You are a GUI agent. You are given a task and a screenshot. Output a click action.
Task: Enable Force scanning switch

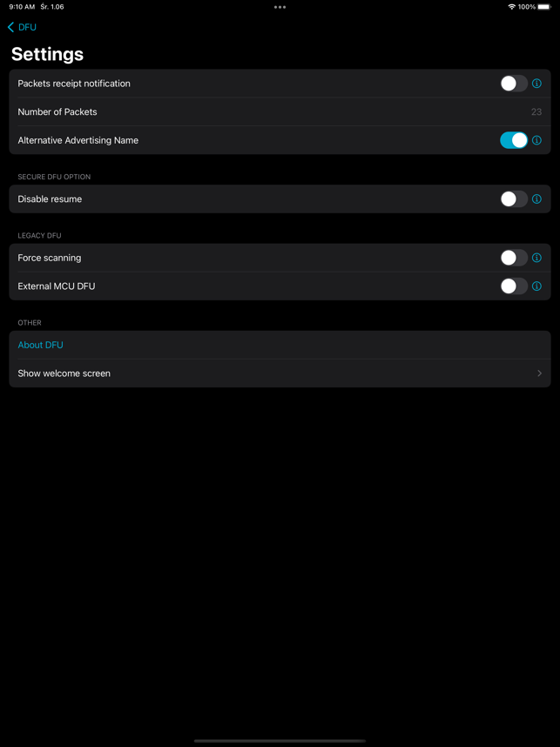tap(514, 258)
